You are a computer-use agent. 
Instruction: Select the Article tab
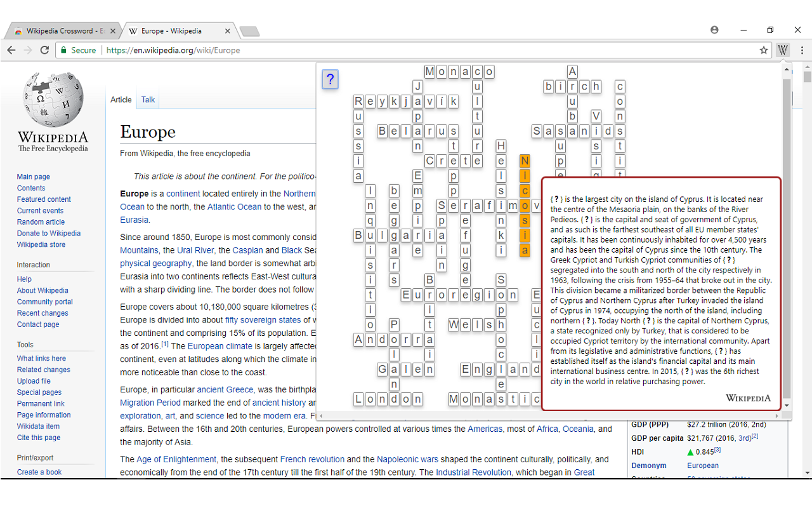121,100
